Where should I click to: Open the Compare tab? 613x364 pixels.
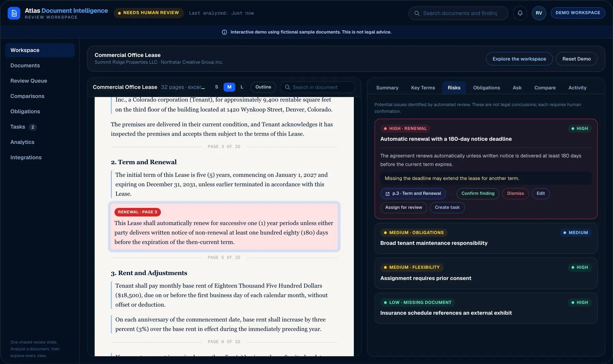click(545, 88)
